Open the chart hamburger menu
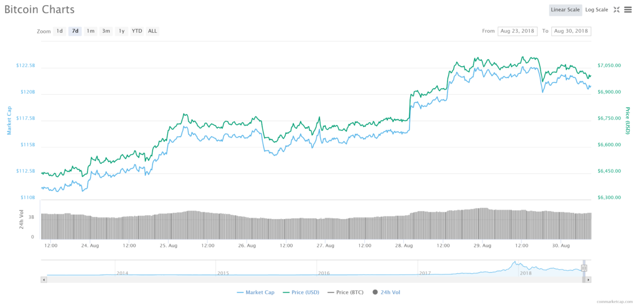 628,10
